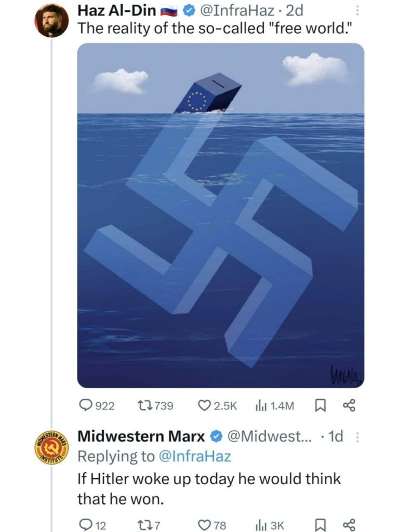Screen dimensions: 399x532
Task: View analytics for the 1.4M views post
Action: coord(260,406)
